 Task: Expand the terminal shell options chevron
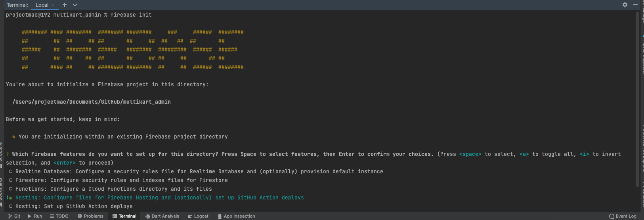coord(75,5)
